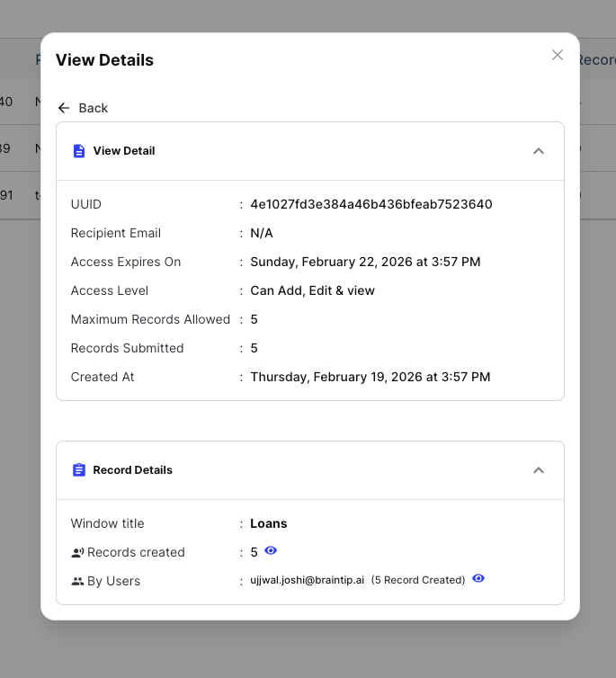Click the Window title label
This screenshot has height=678, width=616.
(x=108, y=523)
